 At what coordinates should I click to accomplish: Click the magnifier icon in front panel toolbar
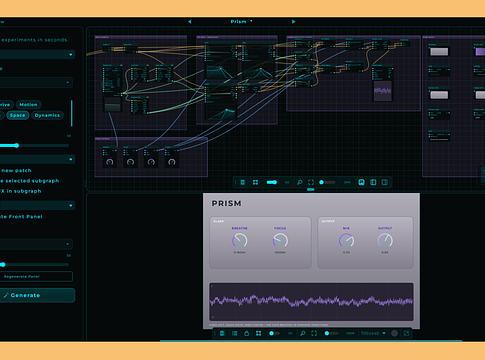point(303,333)
